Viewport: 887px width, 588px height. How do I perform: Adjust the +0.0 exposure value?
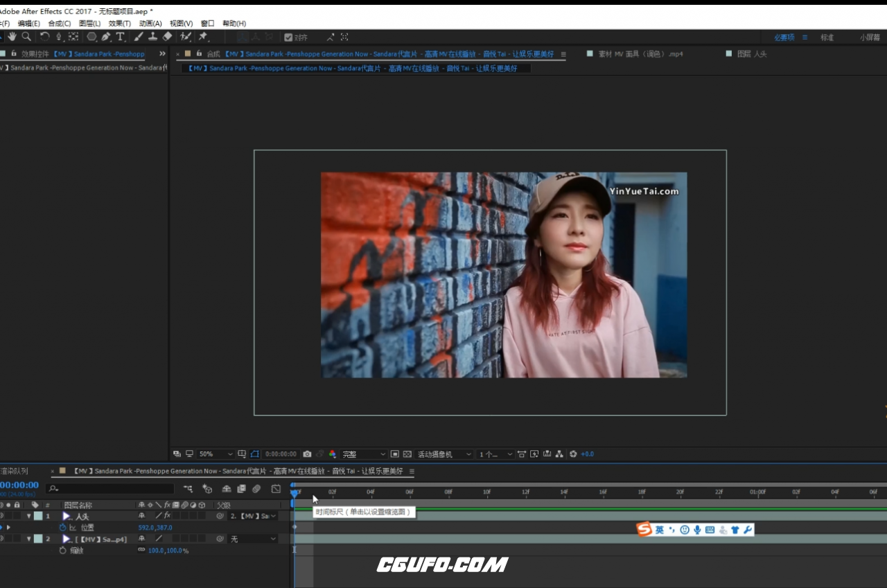587,454
